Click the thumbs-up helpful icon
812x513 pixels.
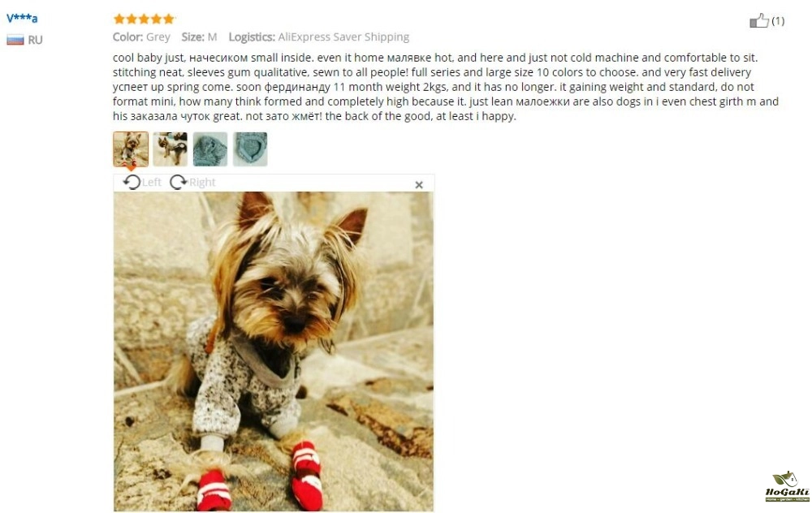[759, 21]
